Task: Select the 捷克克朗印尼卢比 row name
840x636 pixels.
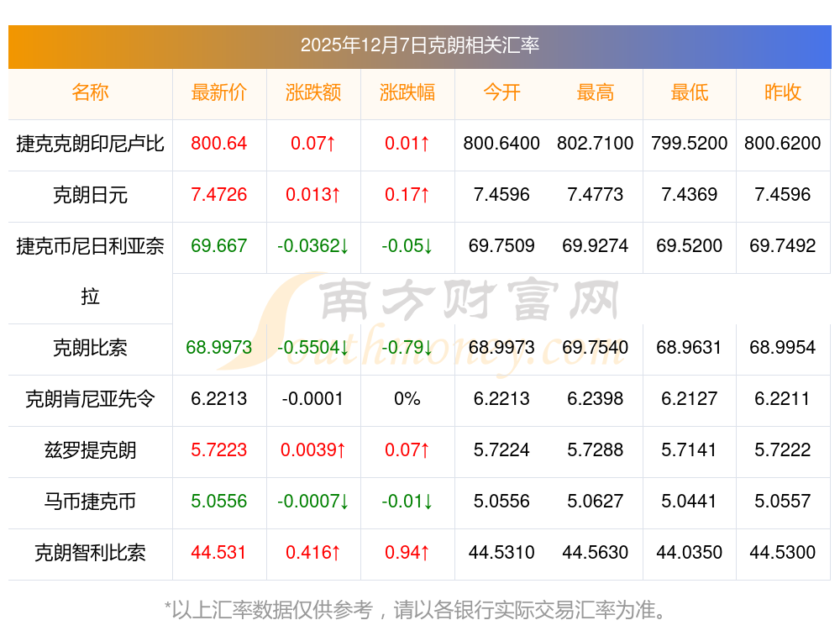Action: (x=90, y=144)
